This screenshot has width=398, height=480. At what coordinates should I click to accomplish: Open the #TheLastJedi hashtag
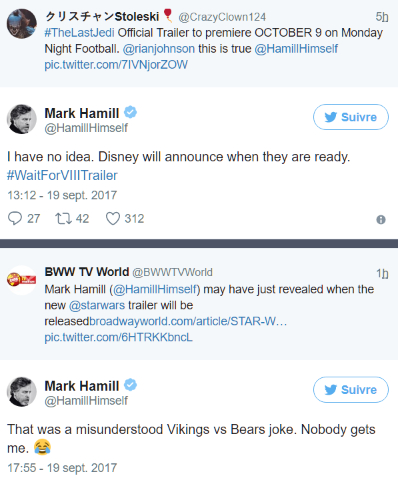[79, 33]
